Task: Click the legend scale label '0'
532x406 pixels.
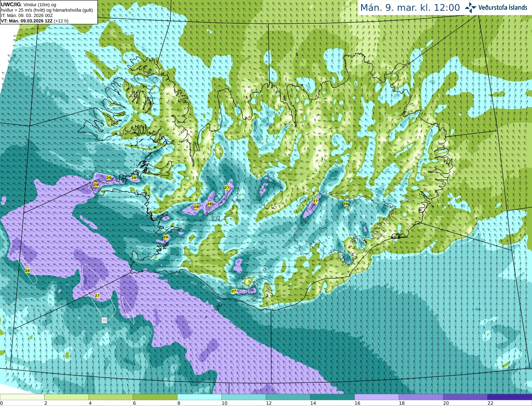Action: coord(2,403)
